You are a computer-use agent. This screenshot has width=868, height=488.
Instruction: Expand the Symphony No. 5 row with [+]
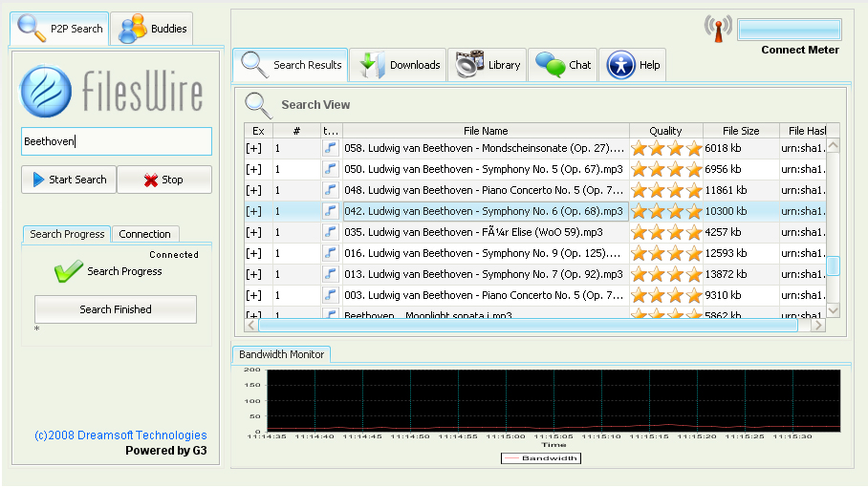pos(253,169)
